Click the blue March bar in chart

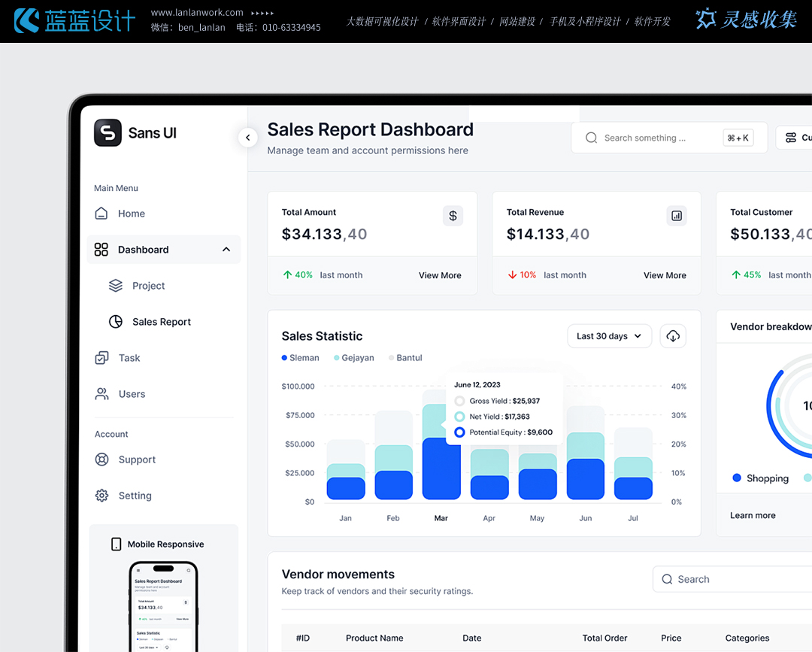(x=441, y=469)
